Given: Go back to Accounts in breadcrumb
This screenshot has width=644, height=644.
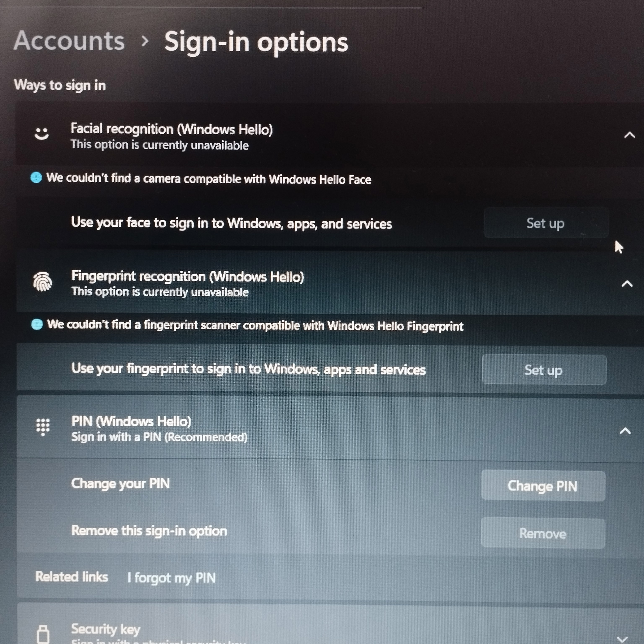Looking at the screenshot, I should [x=69, y=41].
